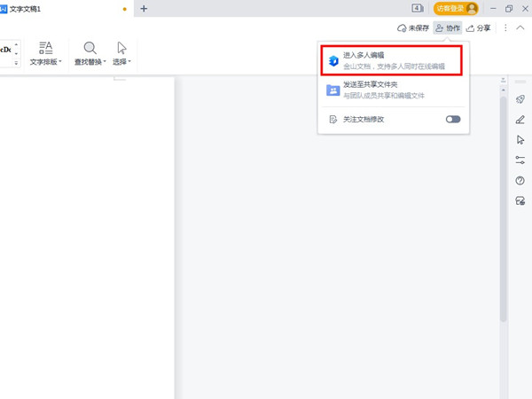
Task: Click the 分享 share button
Action: pos(479,28)
